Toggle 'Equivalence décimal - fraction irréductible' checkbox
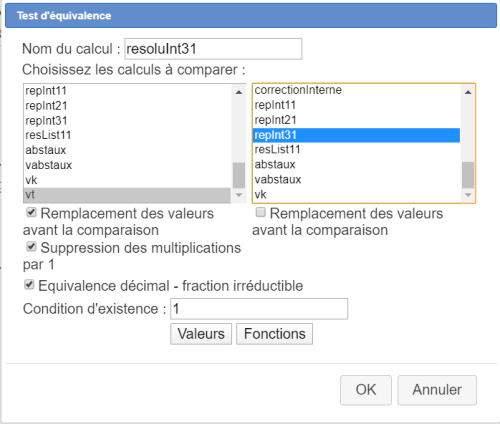500x424 pixels. pyautogui.click(x=29, y=285)
